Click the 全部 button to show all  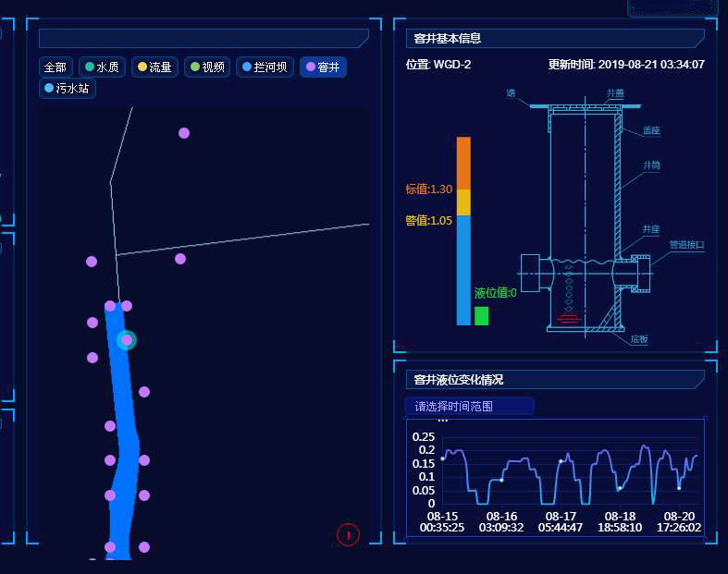coord(56,67)
